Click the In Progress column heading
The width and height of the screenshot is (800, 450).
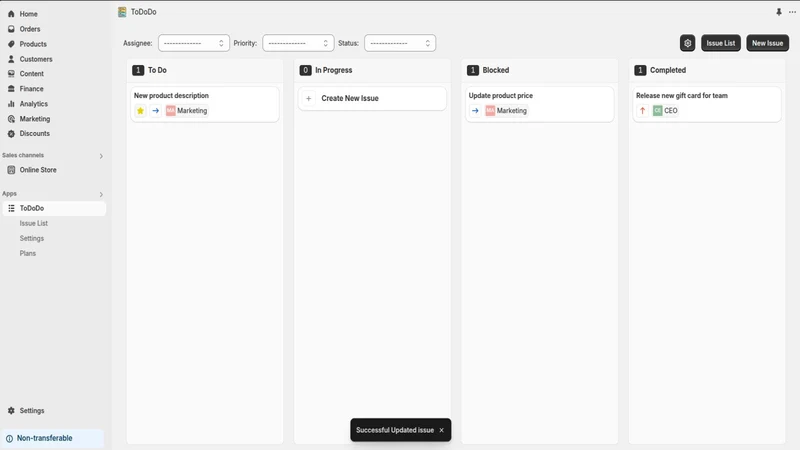point(334,70)
